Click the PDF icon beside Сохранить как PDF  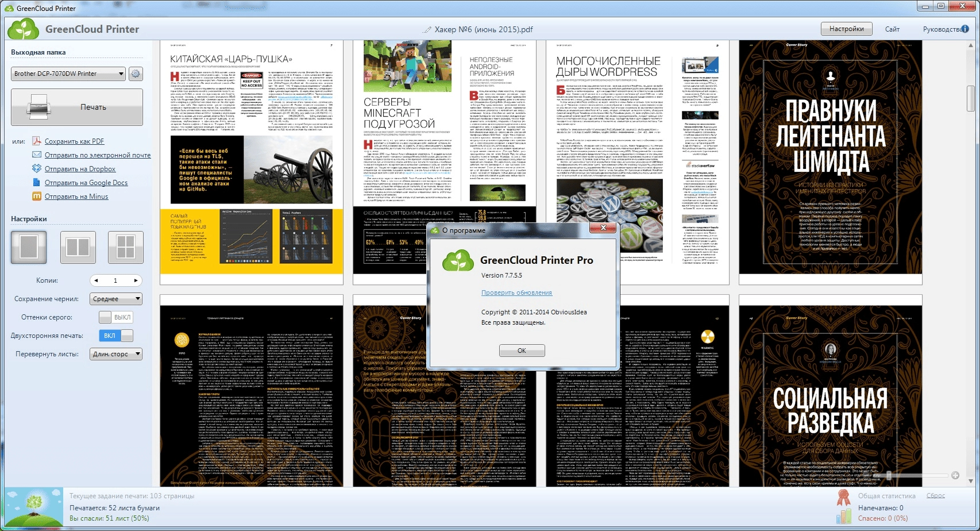37,141
